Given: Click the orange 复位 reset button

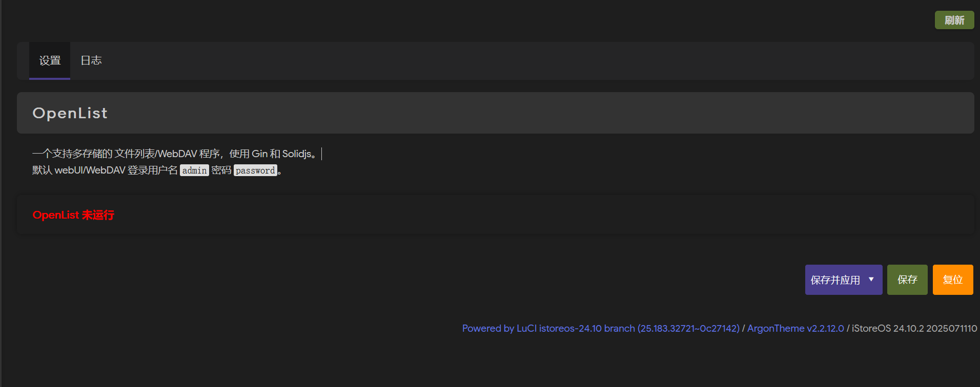Looking at the screenshot, I should tap(952, 280).
